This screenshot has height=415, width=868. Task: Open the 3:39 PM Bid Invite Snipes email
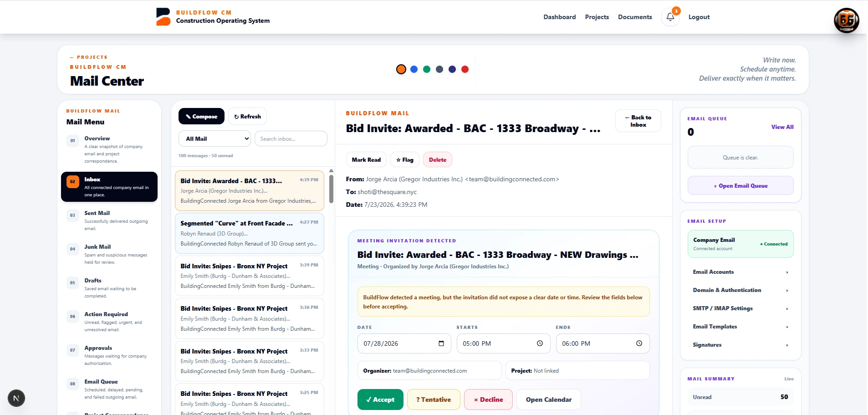(250, 276)
